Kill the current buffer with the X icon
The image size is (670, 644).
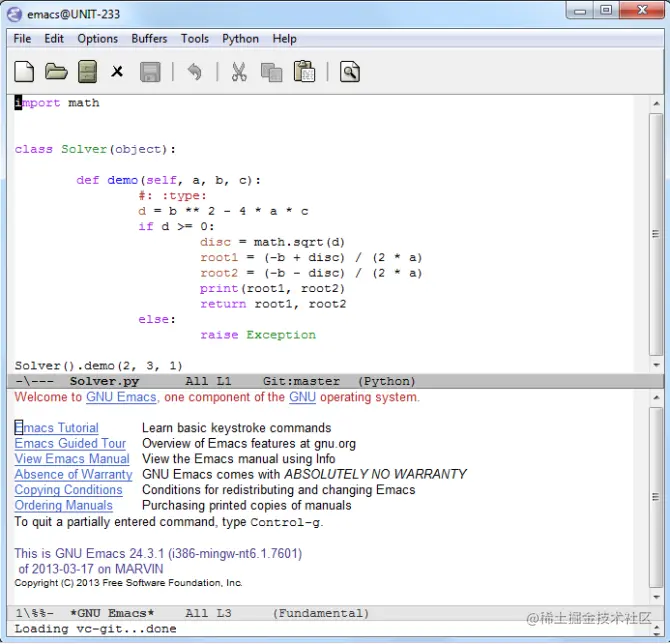coord(117,71)
